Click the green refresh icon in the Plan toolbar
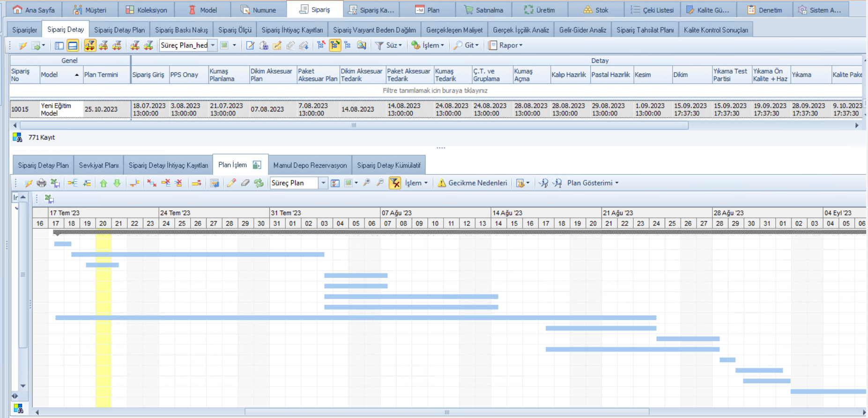 259,183
